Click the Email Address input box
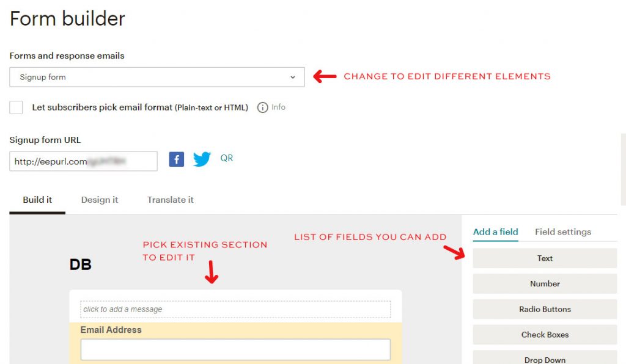 point(235,349)
